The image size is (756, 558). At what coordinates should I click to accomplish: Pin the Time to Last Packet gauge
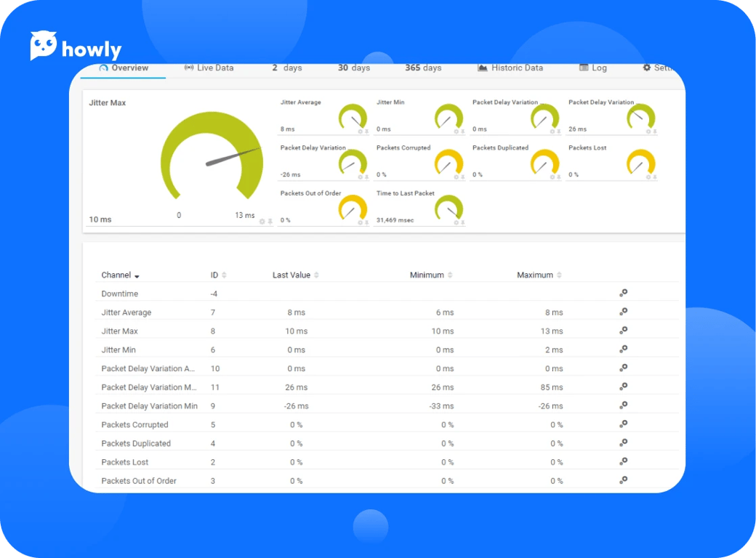coord(462,222)
